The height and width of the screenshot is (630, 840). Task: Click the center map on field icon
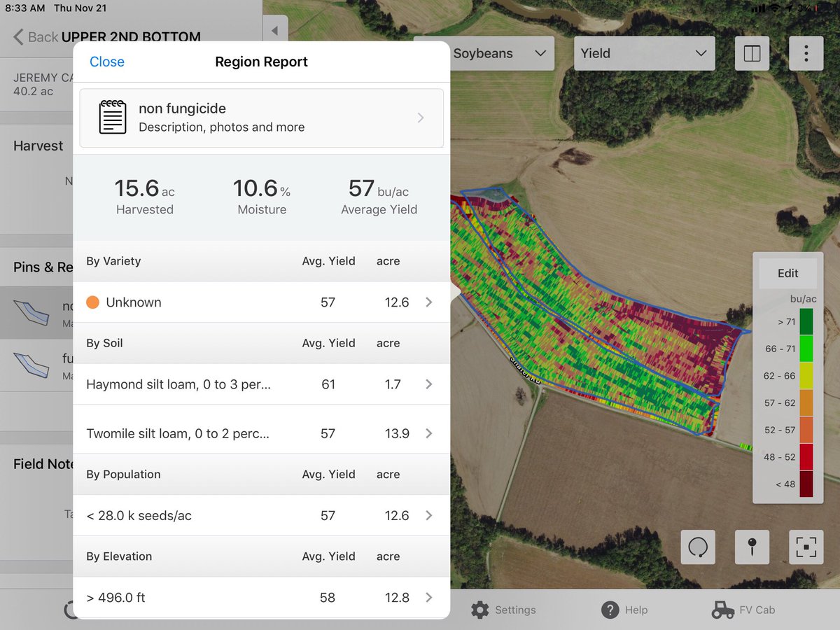point(806,548)
